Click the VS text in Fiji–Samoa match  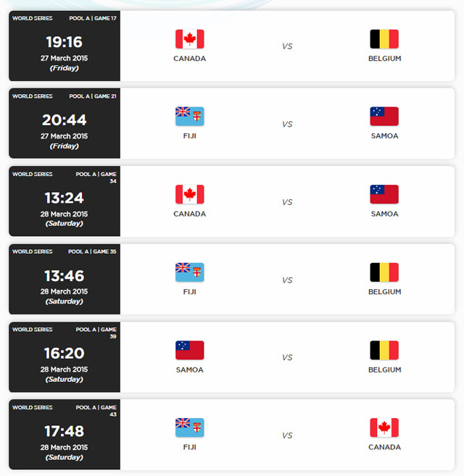[x=287, y=124]
